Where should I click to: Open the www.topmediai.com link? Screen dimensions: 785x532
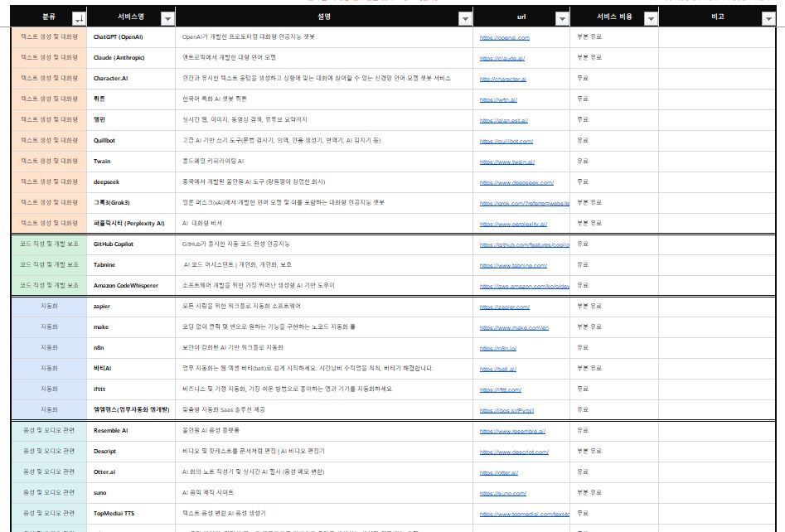click(524, 514)
